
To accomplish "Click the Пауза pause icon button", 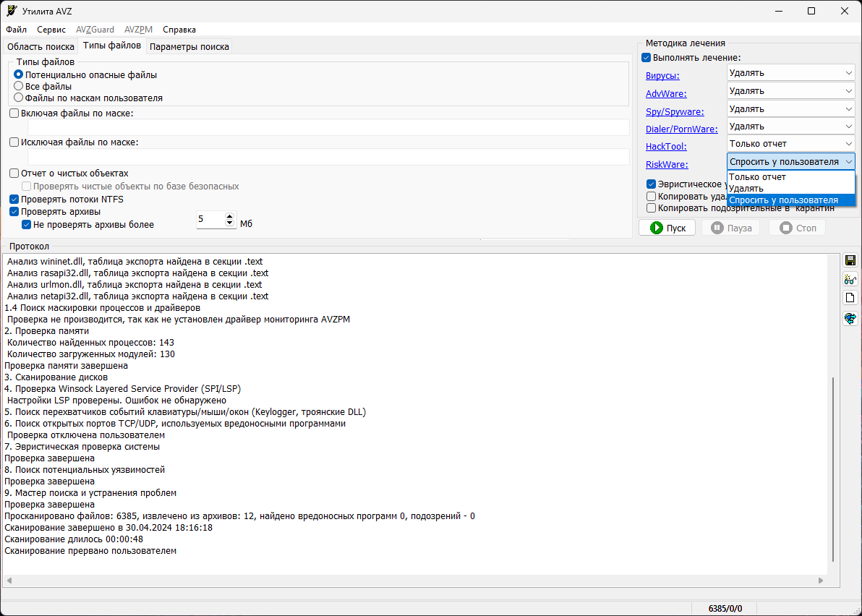I will [731, 228].
